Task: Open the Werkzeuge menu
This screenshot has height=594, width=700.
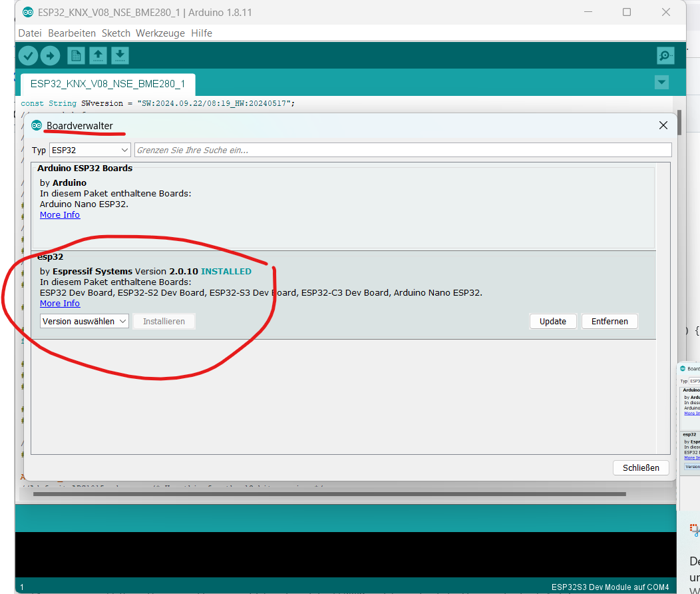Action: click(160, 33)
